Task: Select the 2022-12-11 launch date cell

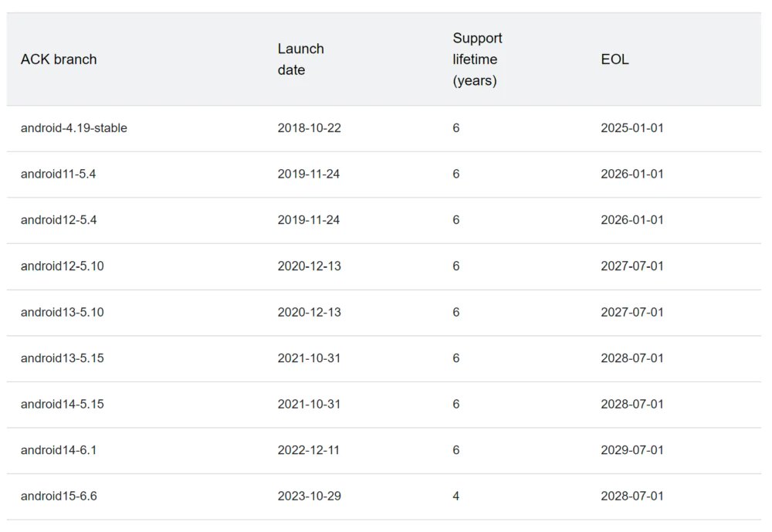Action: click(309, 450)
